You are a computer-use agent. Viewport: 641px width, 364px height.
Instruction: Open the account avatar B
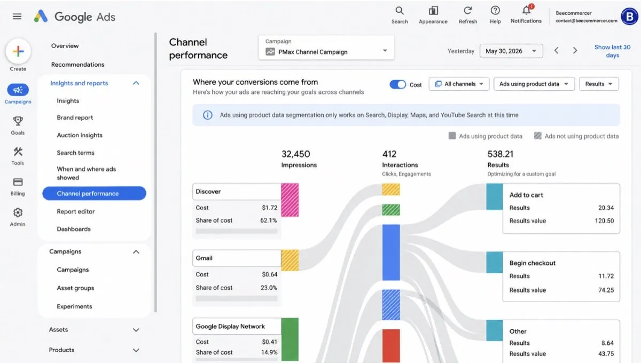[x=630, y=16]
